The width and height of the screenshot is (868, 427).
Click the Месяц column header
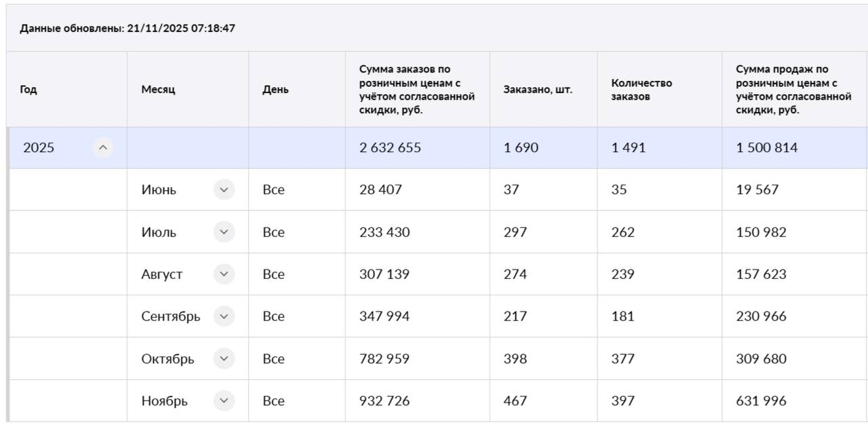pyautogui.click(x=158, y=90)
